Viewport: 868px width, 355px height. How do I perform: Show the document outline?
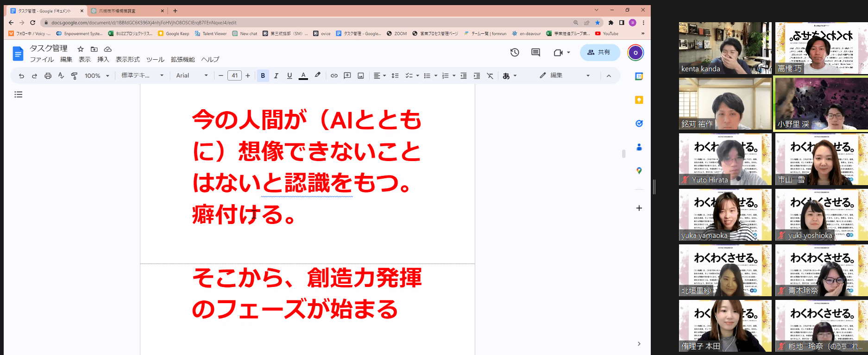[x=19, y=94]
